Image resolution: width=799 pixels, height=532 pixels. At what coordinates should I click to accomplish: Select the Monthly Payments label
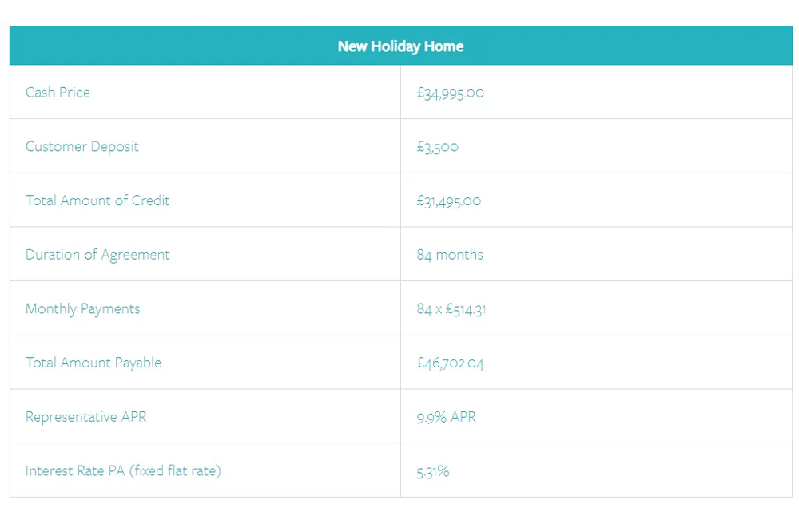pyautogui.click(x=82, y=309)
